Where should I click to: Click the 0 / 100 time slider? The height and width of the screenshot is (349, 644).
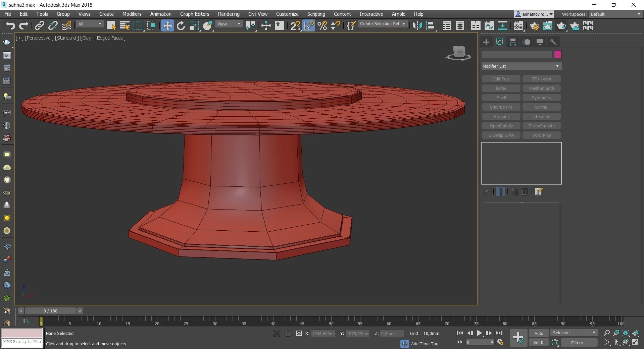pyautogui.click(x=50, y=311)
